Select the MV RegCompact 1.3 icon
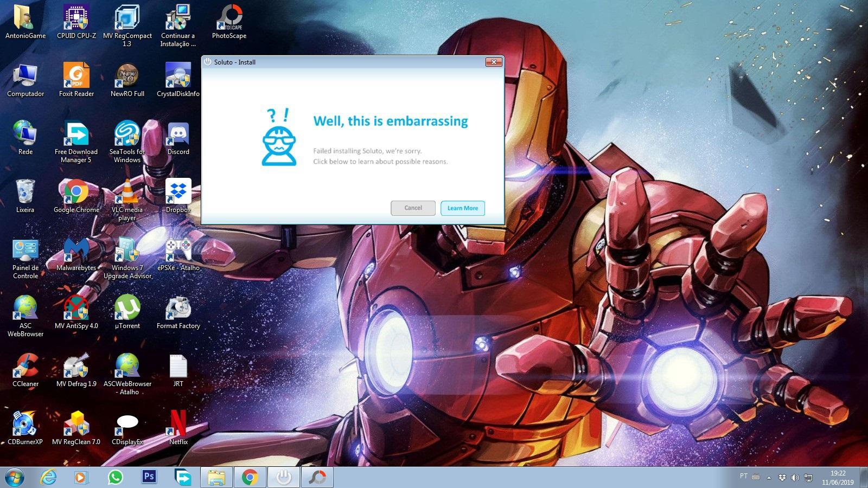 point(127,25)
